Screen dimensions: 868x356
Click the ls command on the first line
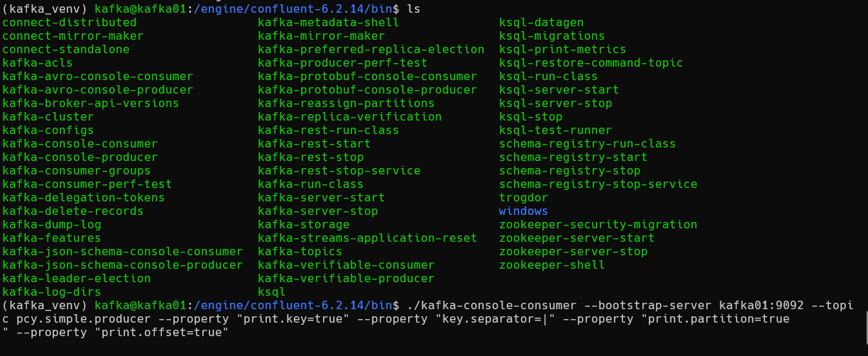413,9
